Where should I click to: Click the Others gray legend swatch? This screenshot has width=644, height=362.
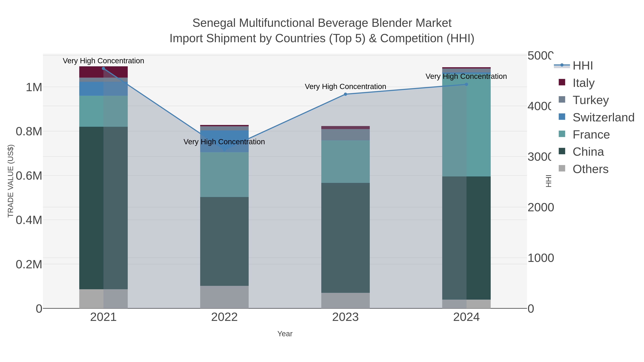point(562,168)
